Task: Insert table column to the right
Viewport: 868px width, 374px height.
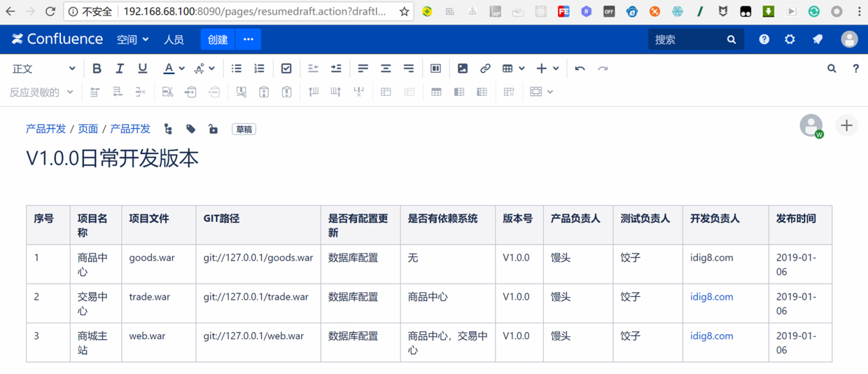Action: tap(336, 92)
